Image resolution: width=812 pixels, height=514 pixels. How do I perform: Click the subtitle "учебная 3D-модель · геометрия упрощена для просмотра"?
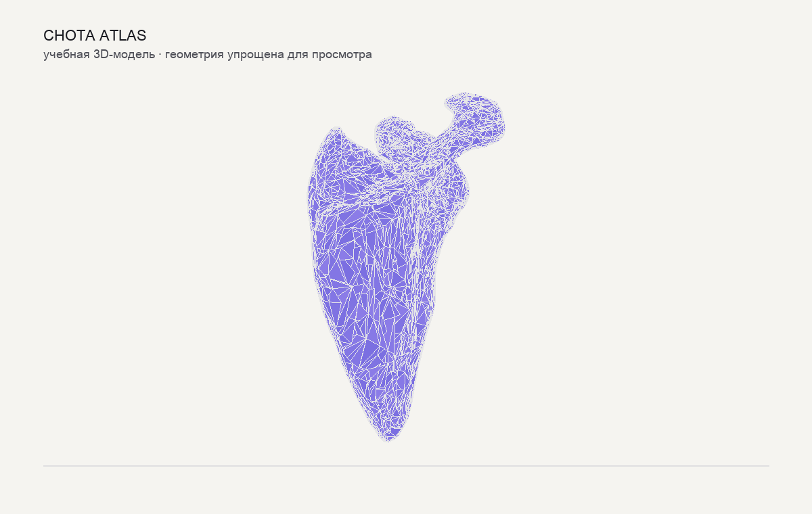point(208,55)
